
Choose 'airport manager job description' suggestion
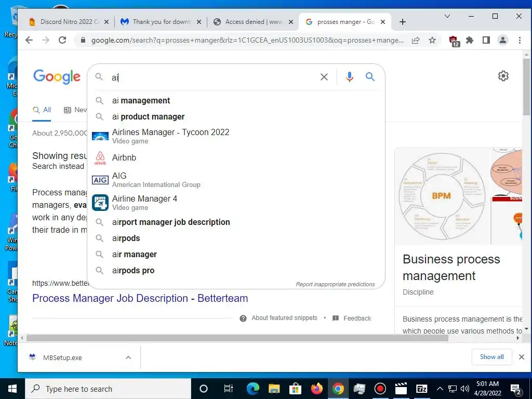[x=236, y=222]
